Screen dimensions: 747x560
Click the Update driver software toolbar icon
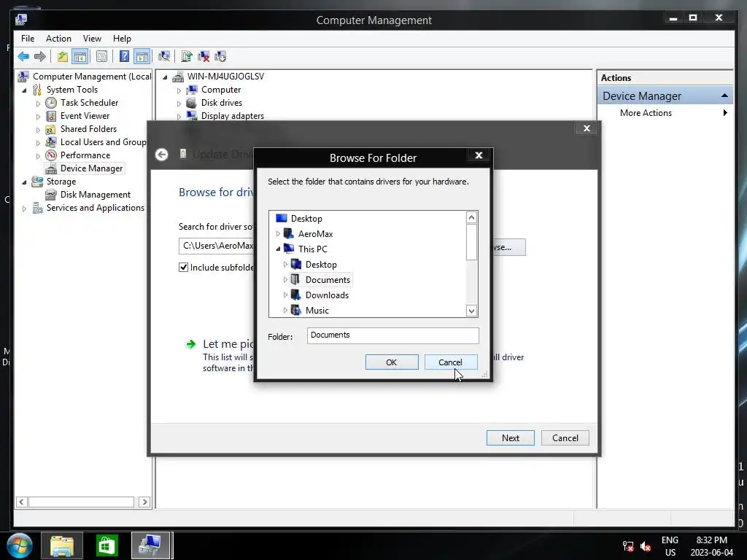(186, 57)
